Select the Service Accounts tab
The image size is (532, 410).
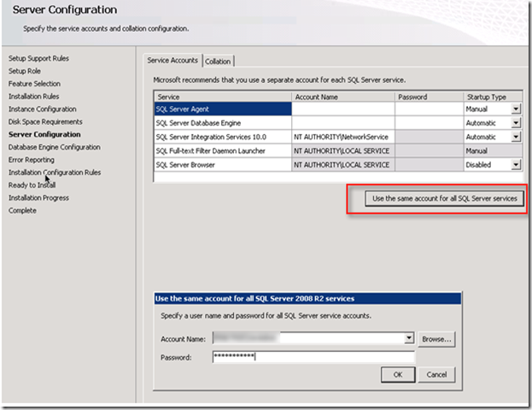[172, 61]
